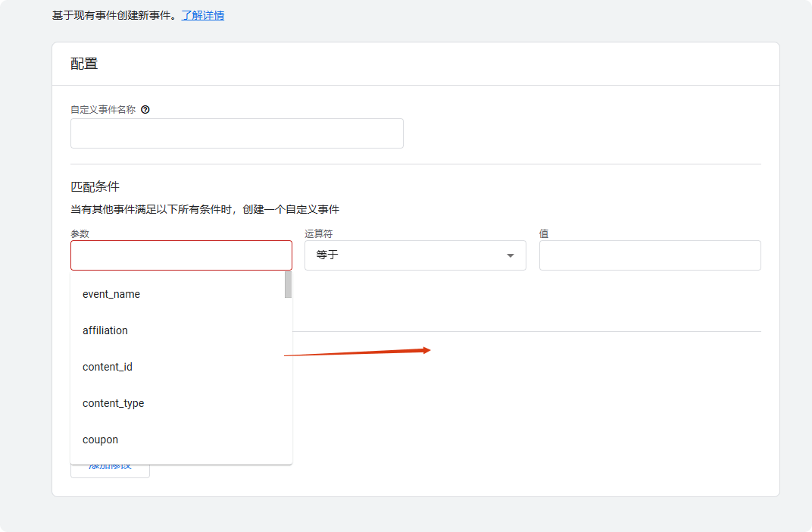Focus the 自定义事件名称 text field

[236, 133]
